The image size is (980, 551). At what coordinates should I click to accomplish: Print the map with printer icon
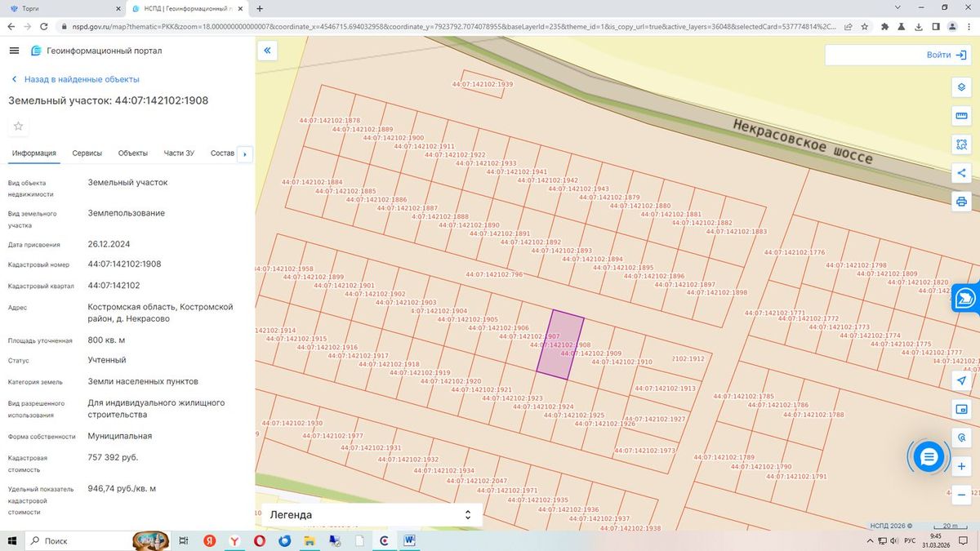click(961, 202)
